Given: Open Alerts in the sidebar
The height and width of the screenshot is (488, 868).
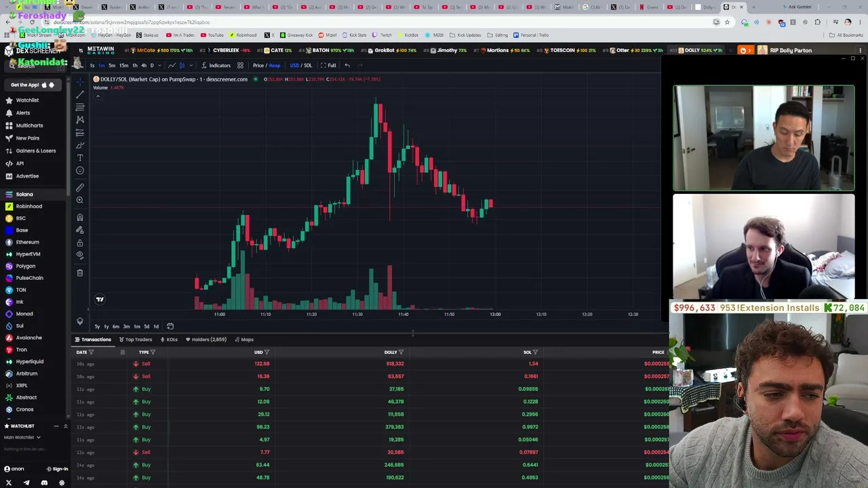Looking at the screenshot, I should click(22, 113).
